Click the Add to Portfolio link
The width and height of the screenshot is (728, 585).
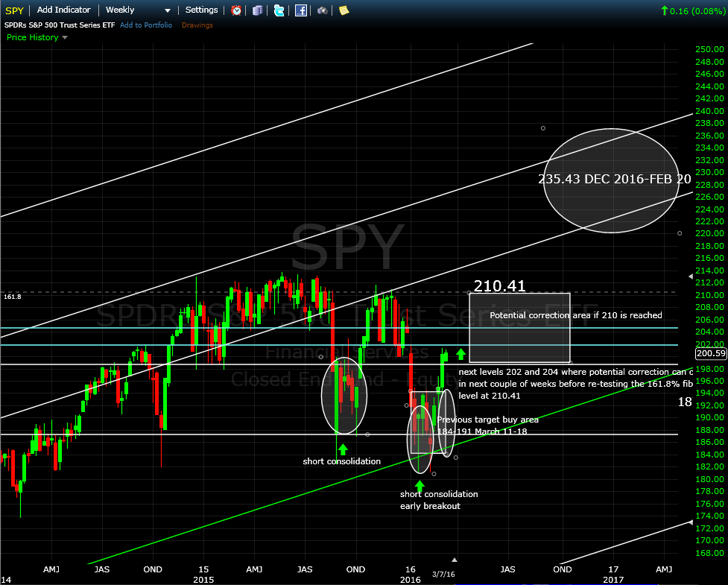(146, 25)
